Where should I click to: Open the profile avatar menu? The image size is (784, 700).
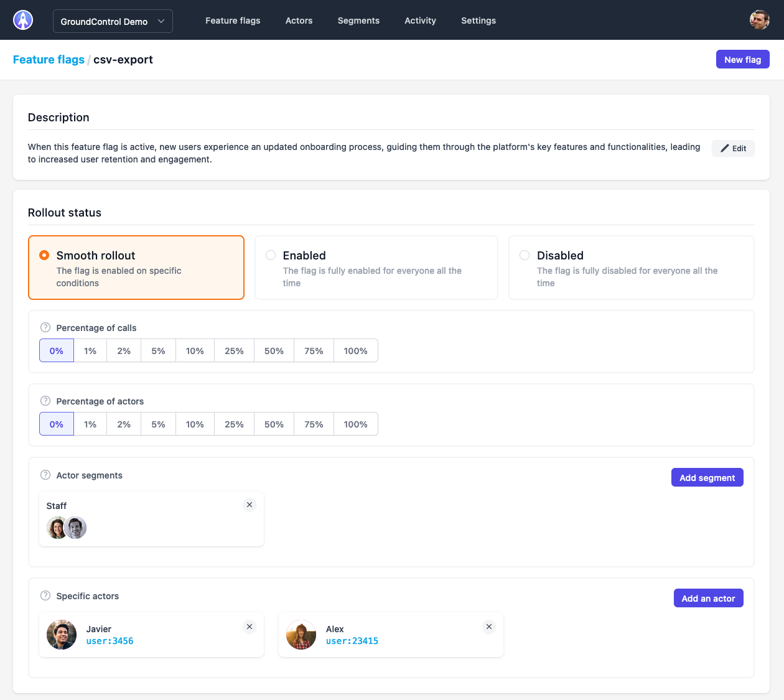(x=759, y=19)
